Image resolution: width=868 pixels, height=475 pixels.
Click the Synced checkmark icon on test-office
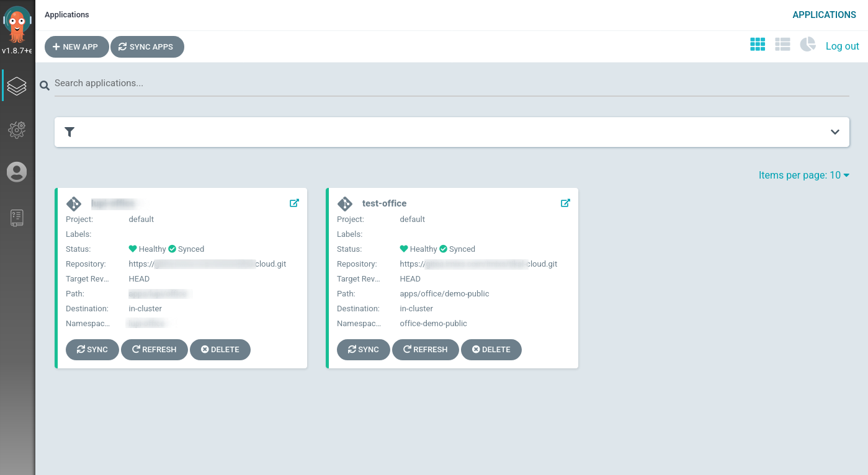coord(443,249)
